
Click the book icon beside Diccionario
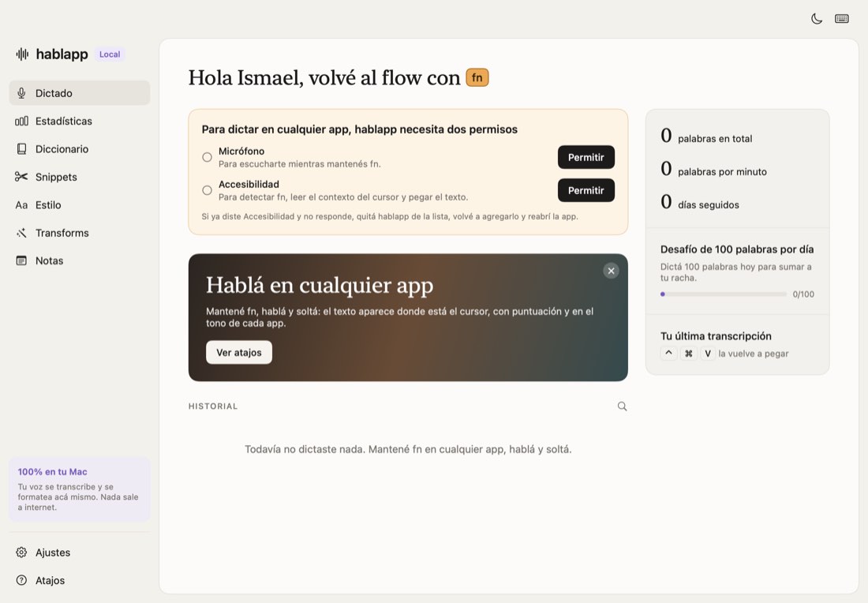coord(21,149)
